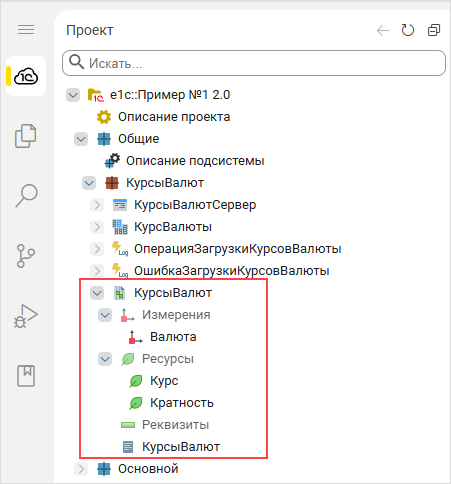
Task: Click the dimension icon of Валюта
Action: click(x=135, y=337)
